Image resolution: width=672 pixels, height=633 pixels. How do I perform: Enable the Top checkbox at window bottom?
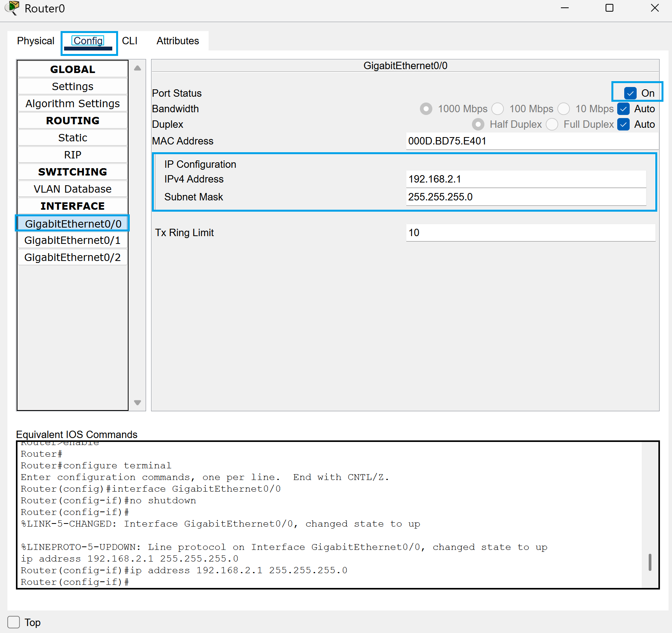pyautogui.click(x=14, y=622)
